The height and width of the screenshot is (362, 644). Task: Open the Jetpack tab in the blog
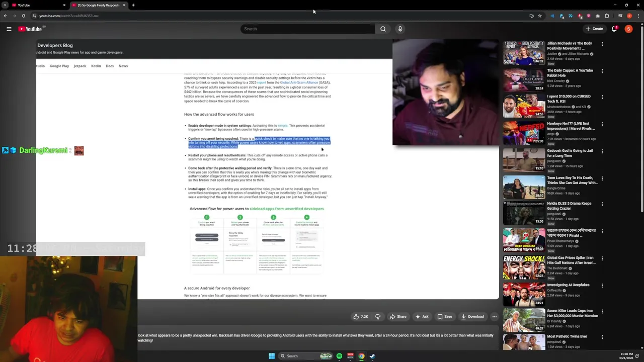(80, 66)
